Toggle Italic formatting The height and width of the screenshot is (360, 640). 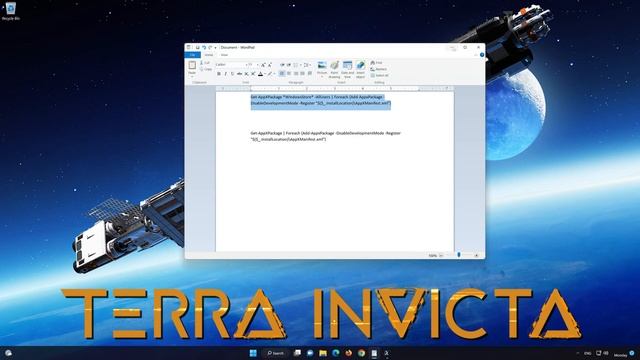click(225, 74)
